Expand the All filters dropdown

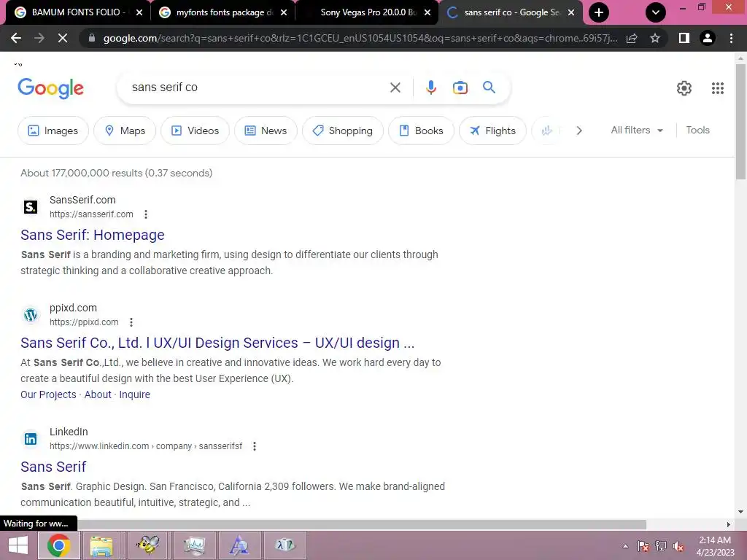point(637,130)
